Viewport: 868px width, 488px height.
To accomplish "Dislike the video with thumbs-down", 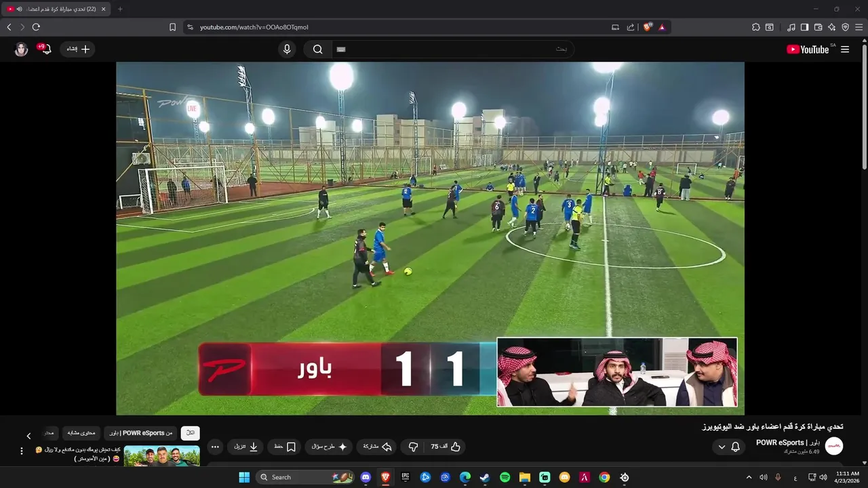I will [x=413, y=447].
